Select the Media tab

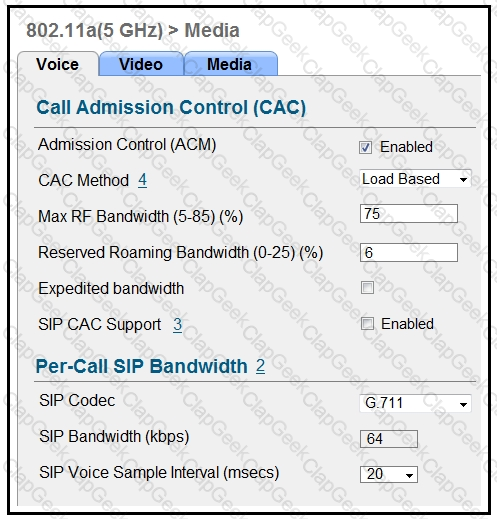click(230, 64)
